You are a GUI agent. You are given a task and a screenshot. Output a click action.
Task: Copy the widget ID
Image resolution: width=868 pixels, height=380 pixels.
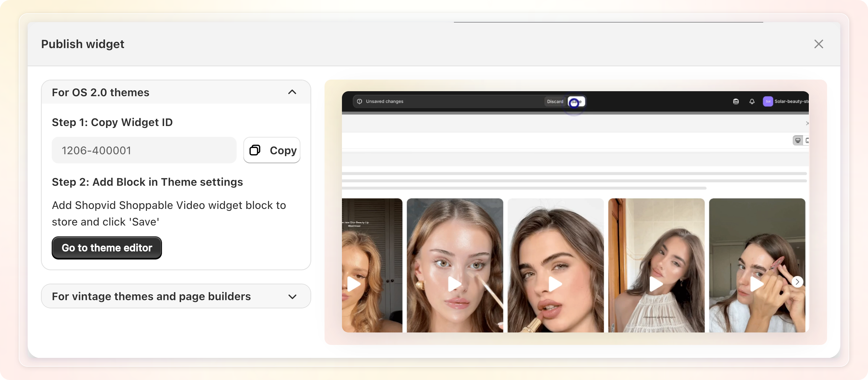(x=272, y=150)
